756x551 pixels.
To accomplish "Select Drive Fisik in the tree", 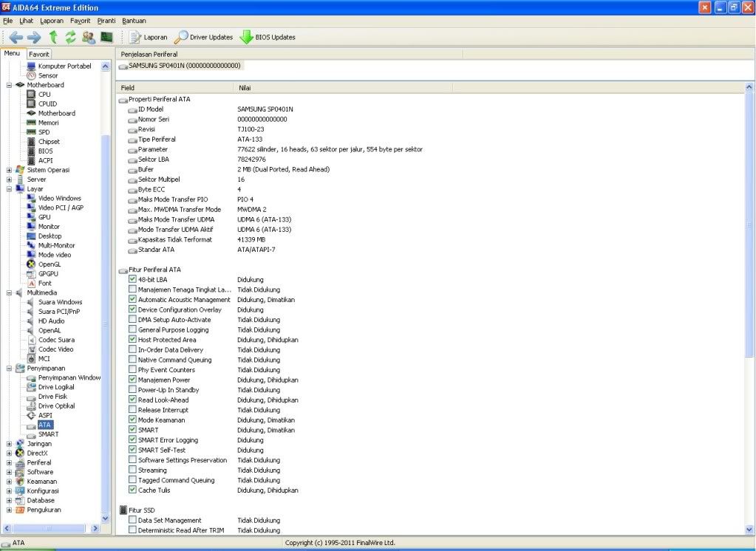I will [52, 396].
